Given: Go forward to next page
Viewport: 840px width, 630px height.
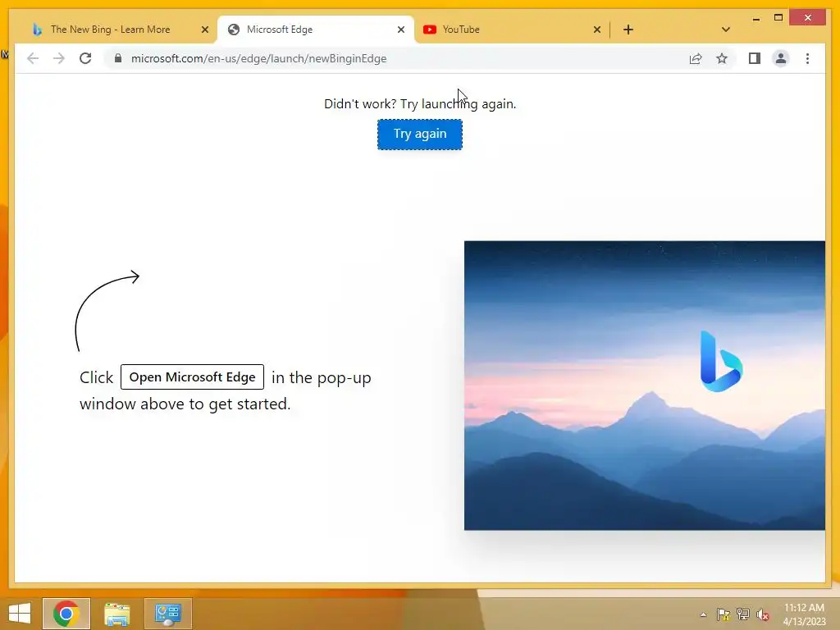Looking at the screenshot, I should pyautogui.click(x=59, y=58).
